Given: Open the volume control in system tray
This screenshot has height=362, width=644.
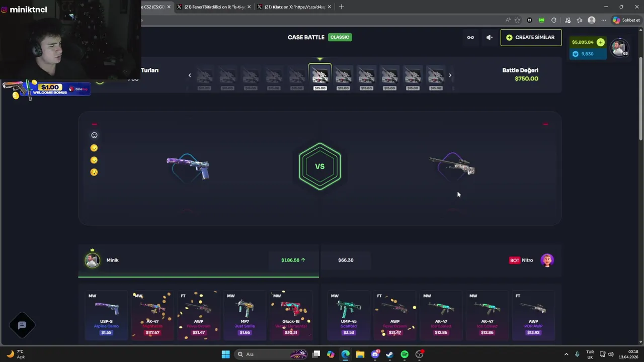Looking at the screenshot, I should [611, 354].
